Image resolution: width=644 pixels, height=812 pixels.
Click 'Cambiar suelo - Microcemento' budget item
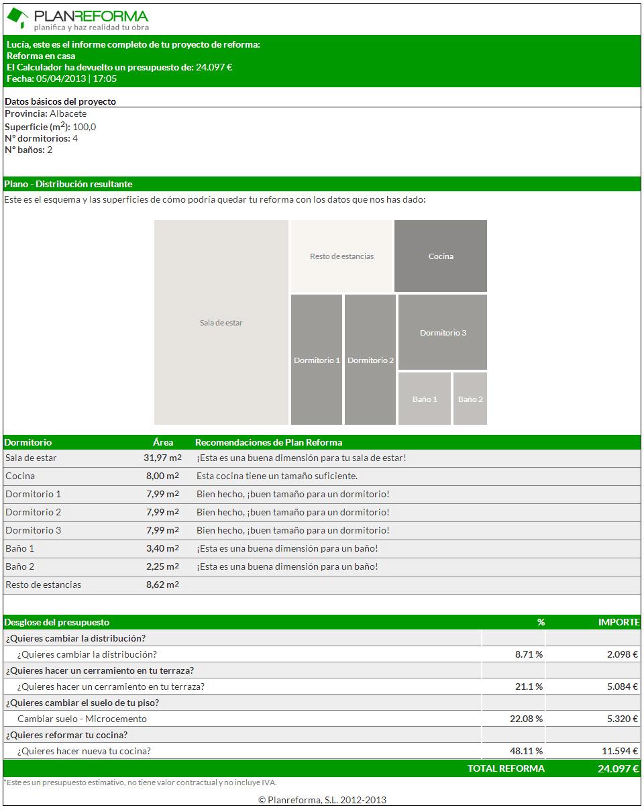82,719
